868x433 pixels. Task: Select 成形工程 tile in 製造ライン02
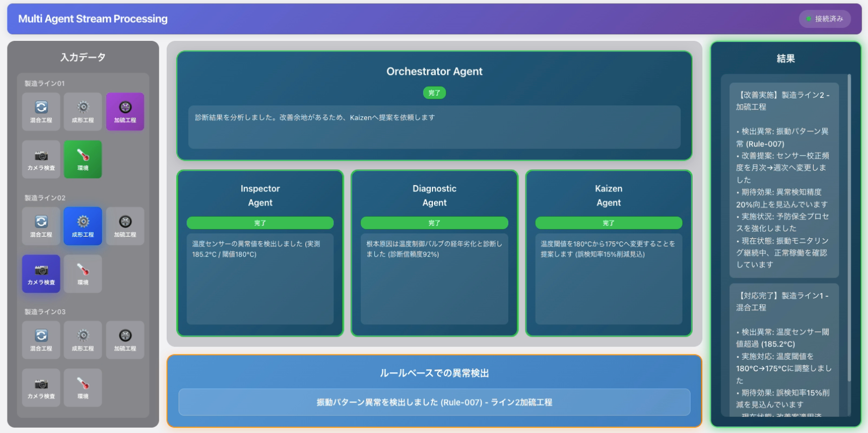point(83,226)
